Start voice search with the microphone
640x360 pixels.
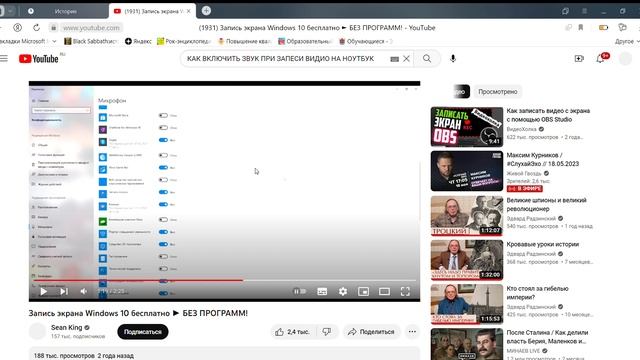[x=453, y=59]
